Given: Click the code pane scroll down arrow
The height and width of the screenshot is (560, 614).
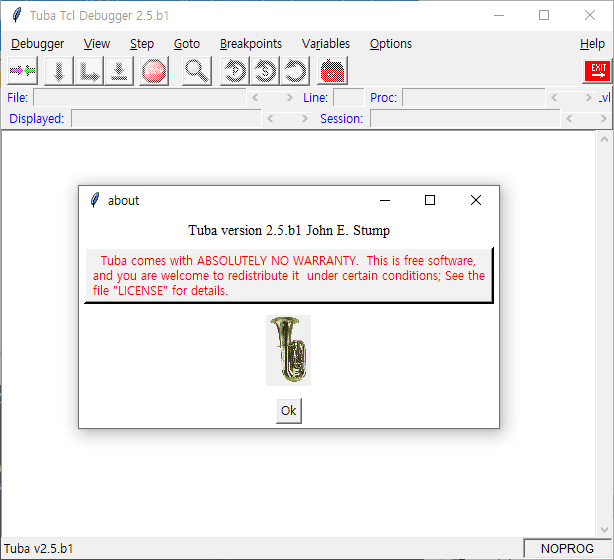Looking at the screenshot, I should pyautogui.click(x=604, y=530).
